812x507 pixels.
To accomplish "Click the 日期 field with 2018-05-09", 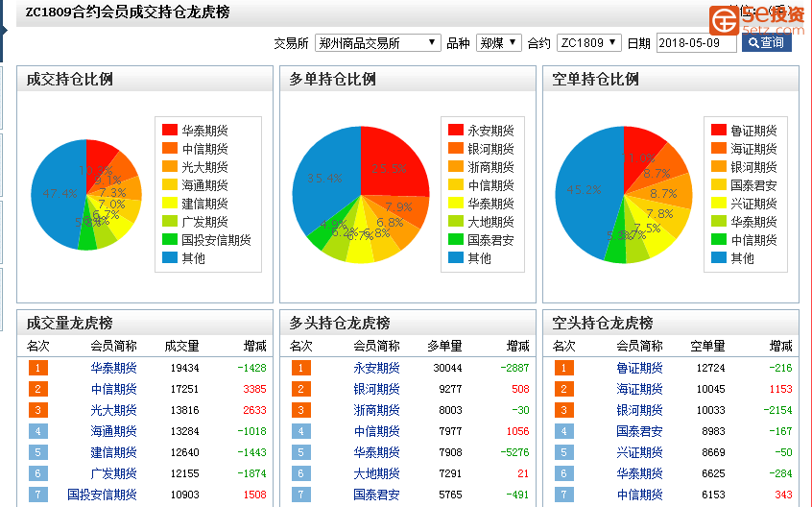I will tap(696, 43).
